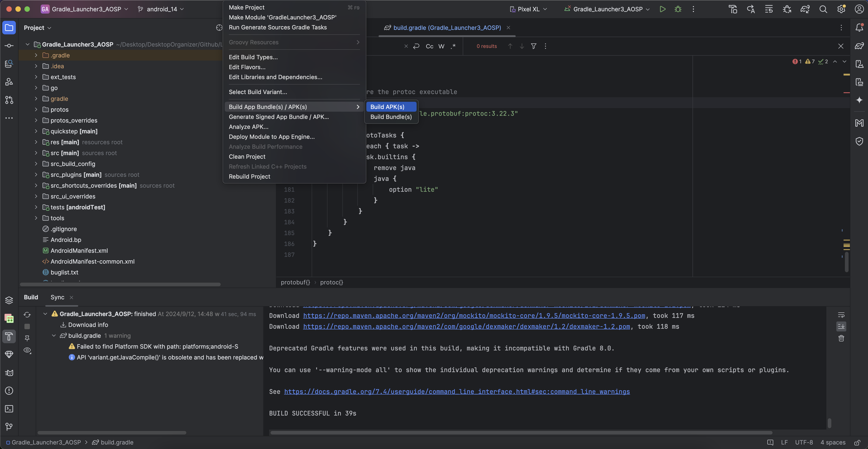The image size is (868, 449).
Task: Click LF line separator in status bar
Action: [785, 442]
